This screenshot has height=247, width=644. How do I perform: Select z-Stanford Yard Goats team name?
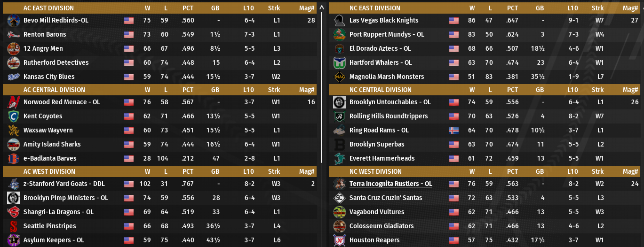tap(64, 184)
